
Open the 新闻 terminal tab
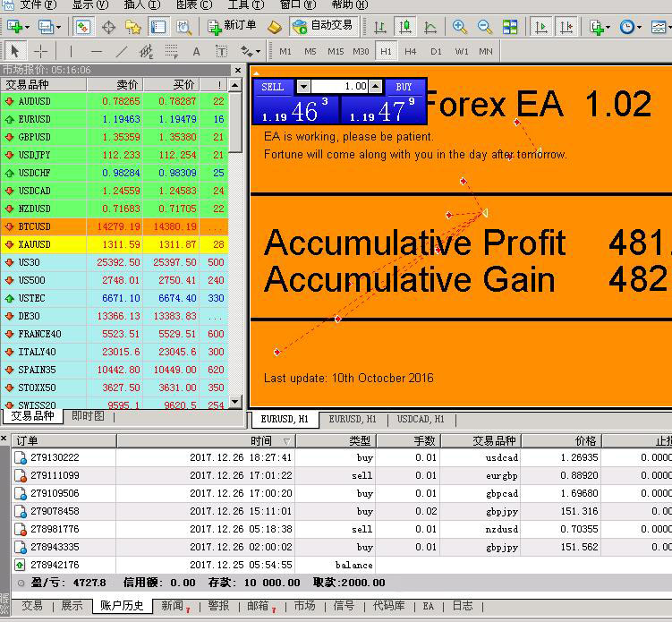click(174, 606)
